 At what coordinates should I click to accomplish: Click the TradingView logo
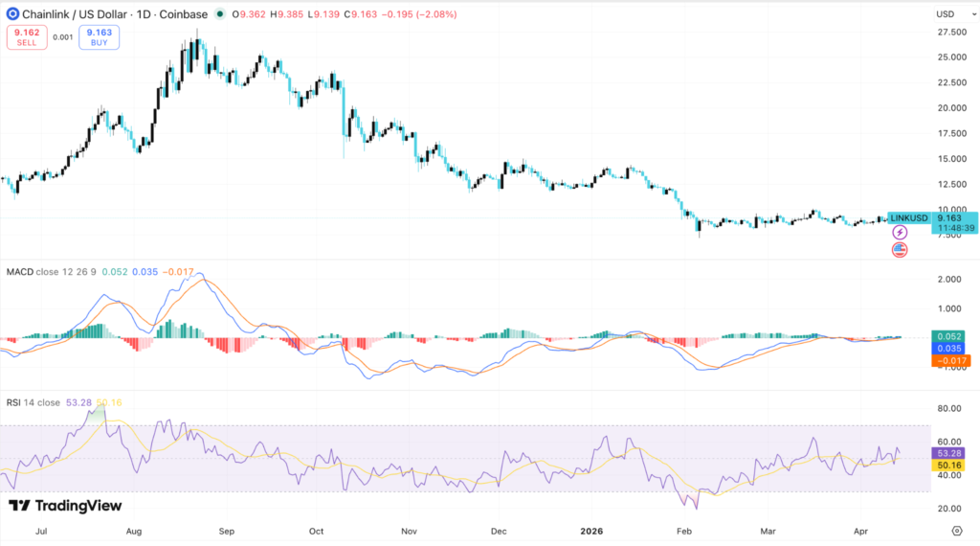point(65,506)
